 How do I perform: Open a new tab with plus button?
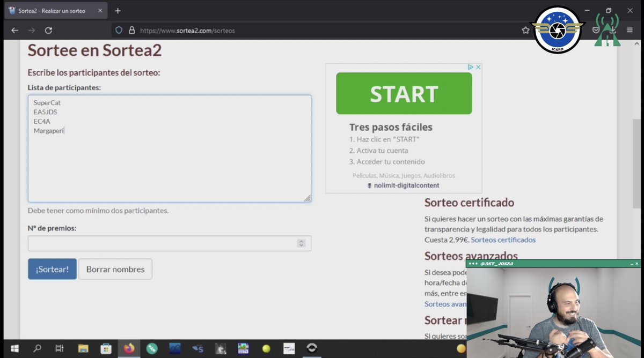point(118,11)
